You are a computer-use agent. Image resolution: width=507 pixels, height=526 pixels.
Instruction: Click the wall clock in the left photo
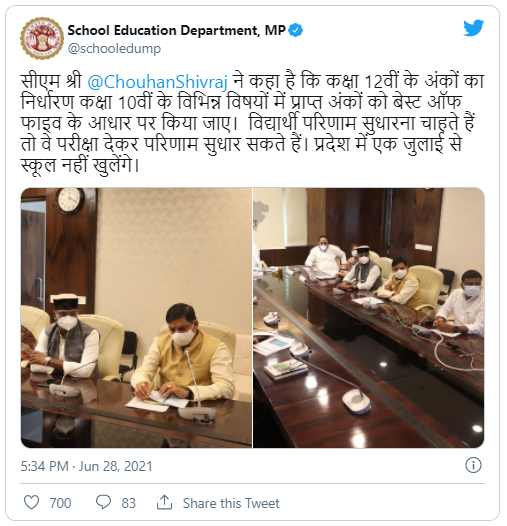coord(70,200)
